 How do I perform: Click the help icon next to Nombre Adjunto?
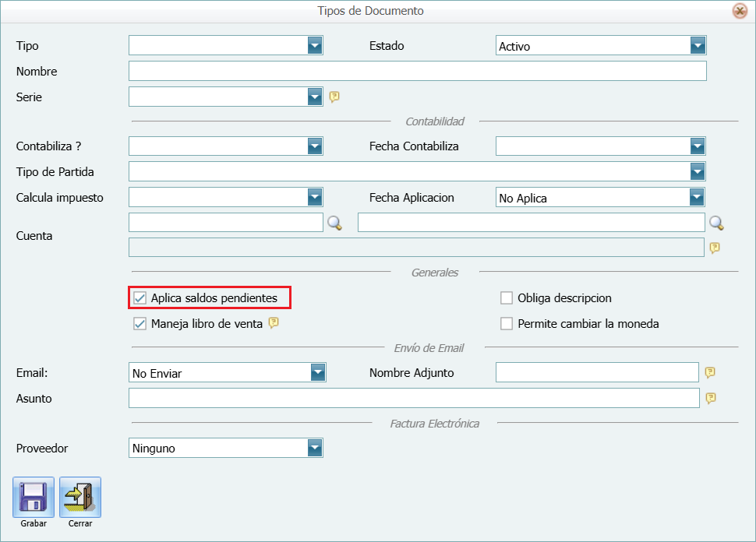pyautogui.click(x=709, y=372)
